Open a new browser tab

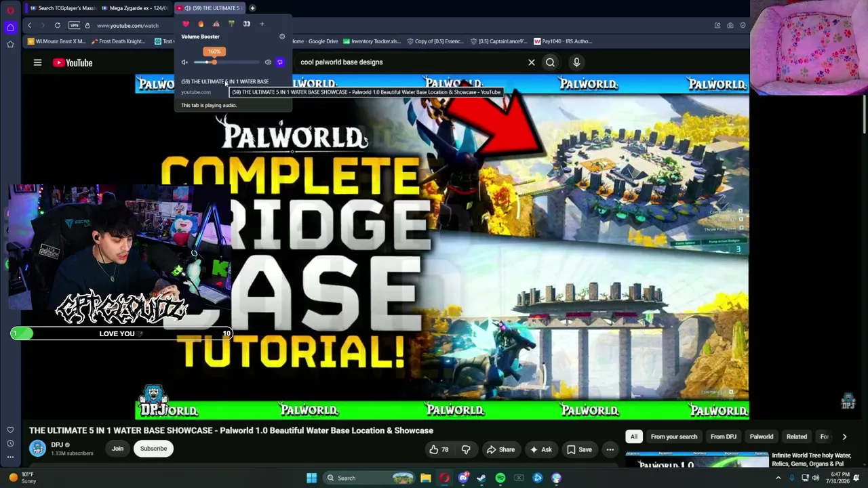[252, 8]
